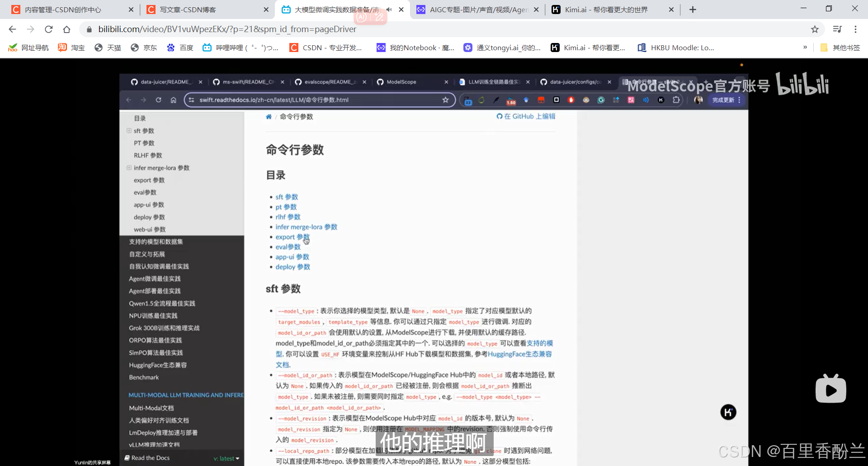The width and height of the screenshot is (868, 466).
Task: Bookmark this page with the star
Action: (815, 29)
